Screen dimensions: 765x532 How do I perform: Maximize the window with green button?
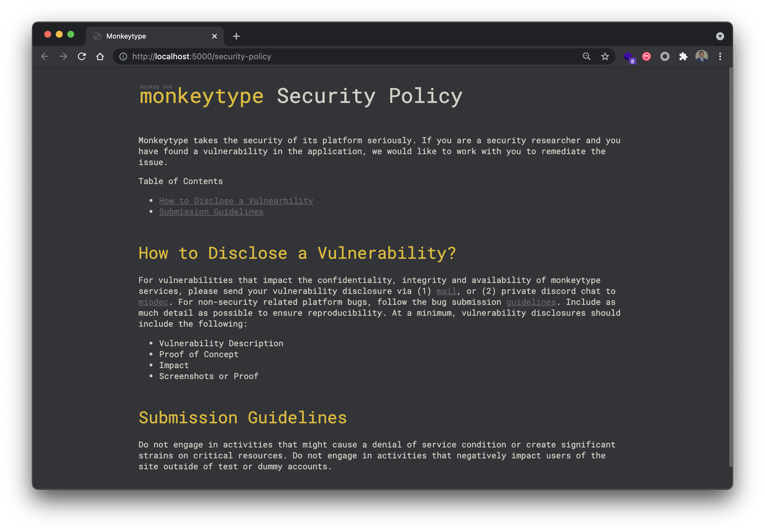(x=71, y=34)
